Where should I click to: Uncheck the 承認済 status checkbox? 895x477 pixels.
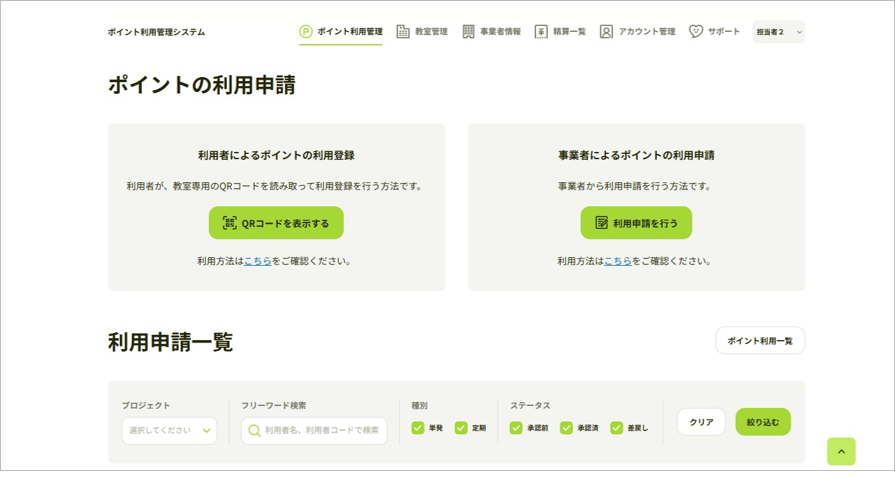[566, 428]
